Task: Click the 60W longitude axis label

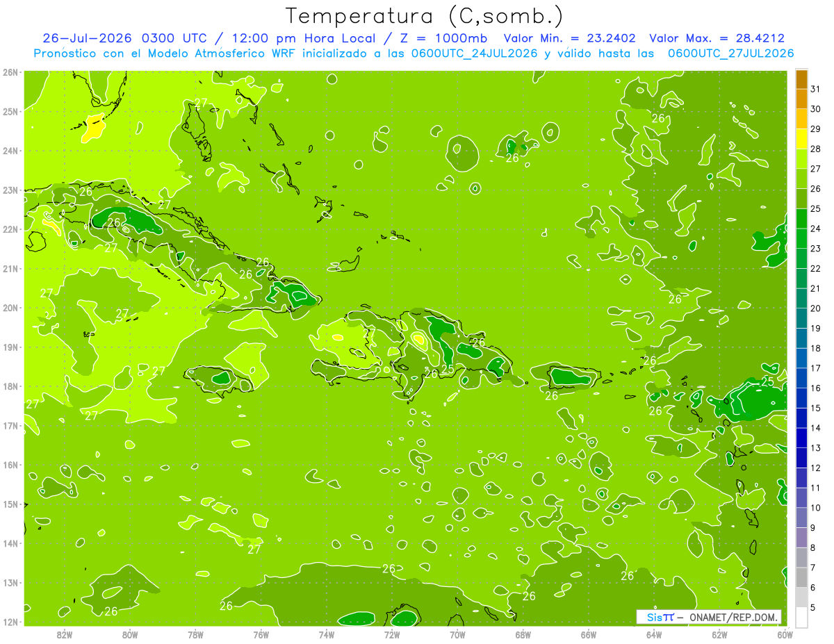Action: pyautogui.click(x=785, y=634)
